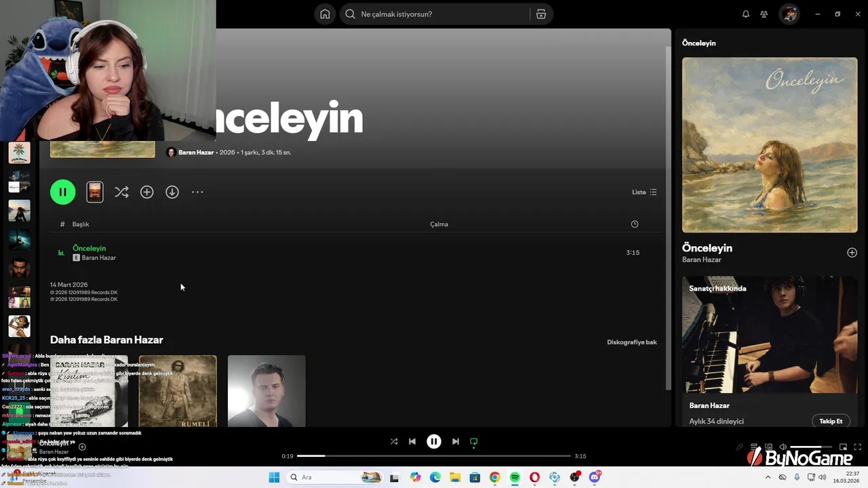
Task: Open Opera browser from taskbar
Action: point(535,477)
